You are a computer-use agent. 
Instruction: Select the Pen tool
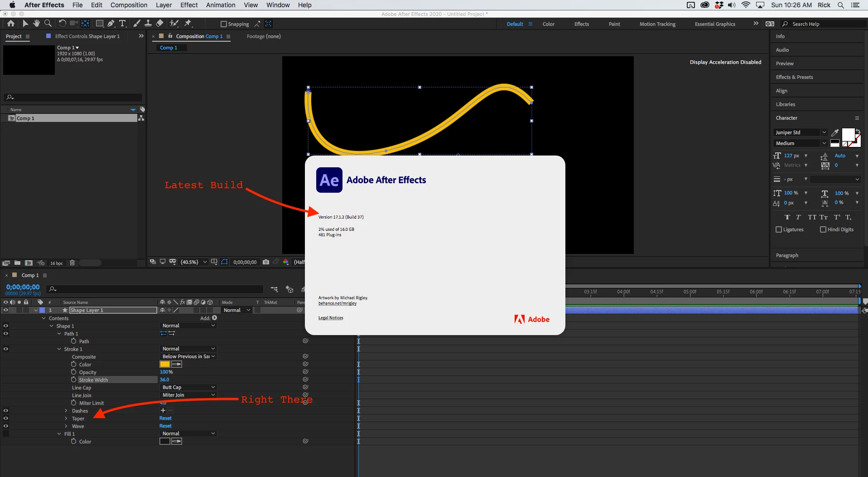[111, 24]
